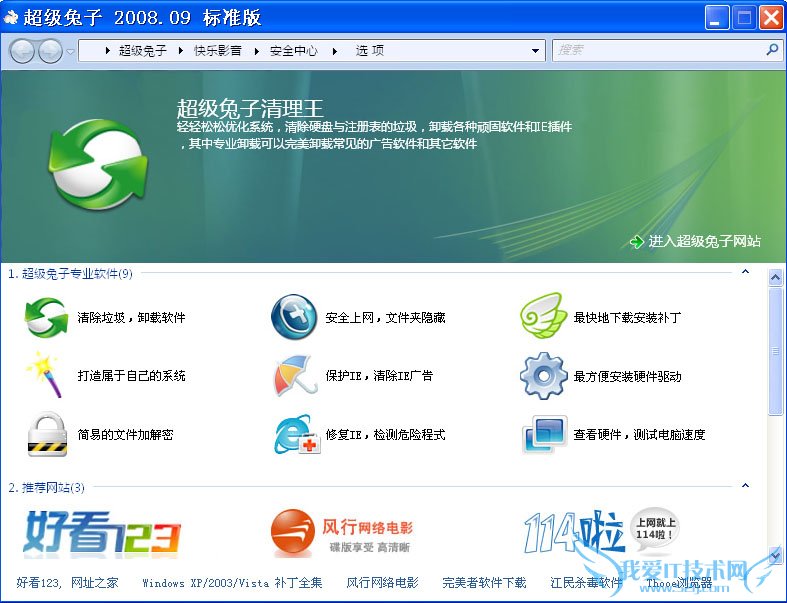Open the green wing patch download icon
Viewport: 787px width, 603px height.
click(542, 316)
